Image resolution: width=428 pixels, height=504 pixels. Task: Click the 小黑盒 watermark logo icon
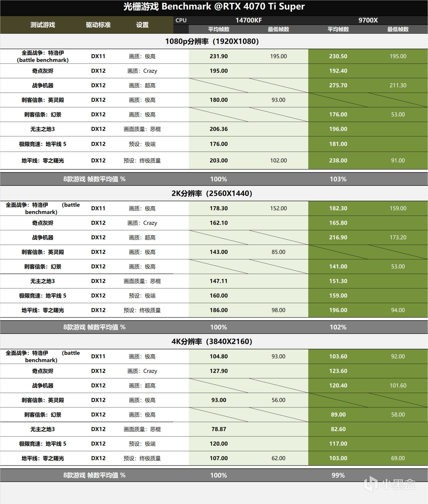click(x=371, y=484)
